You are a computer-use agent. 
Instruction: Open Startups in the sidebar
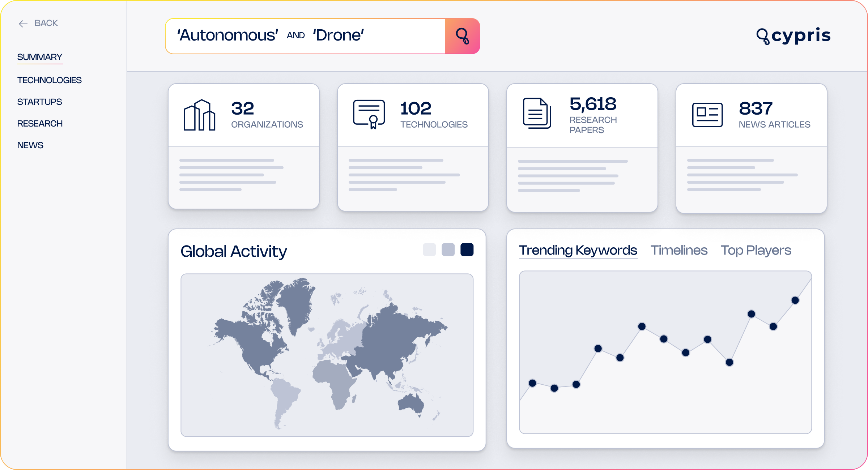[39, 102]
